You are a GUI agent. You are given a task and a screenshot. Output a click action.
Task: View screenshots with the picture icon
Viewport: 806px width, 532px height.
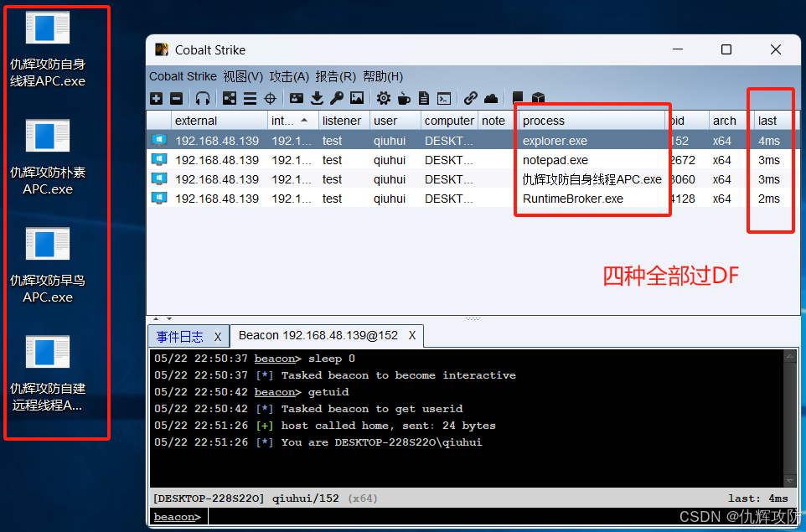click(x=357, y=98)
